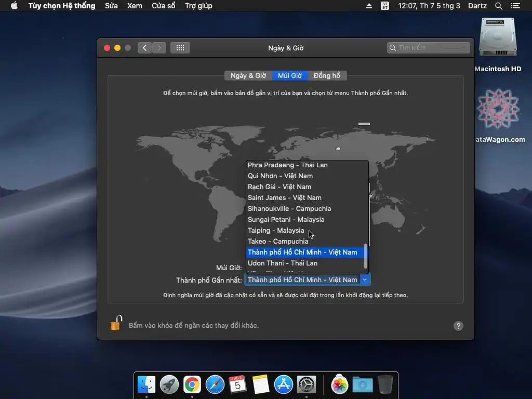Switch to Ngày & Giờ tab

click(x=248, y=76)
